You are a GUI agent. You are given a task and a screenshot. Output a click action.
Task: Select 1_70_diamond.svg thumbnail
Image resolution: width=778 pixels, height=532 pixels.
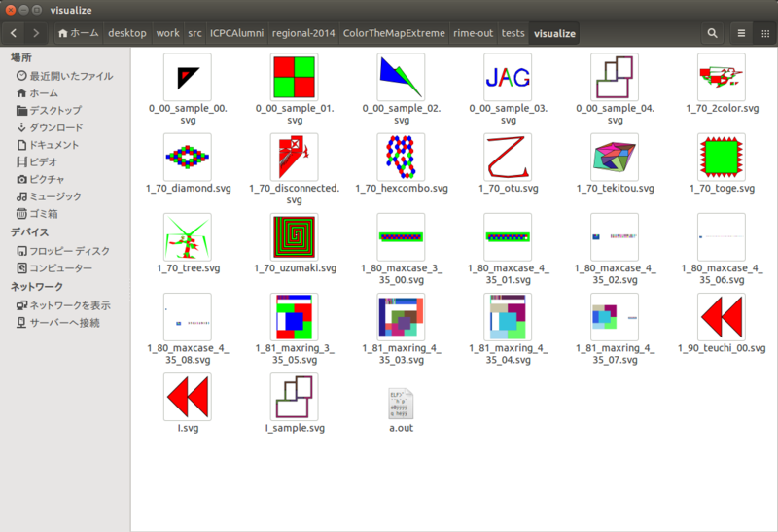pyautogui.click(x=188, y=157)
